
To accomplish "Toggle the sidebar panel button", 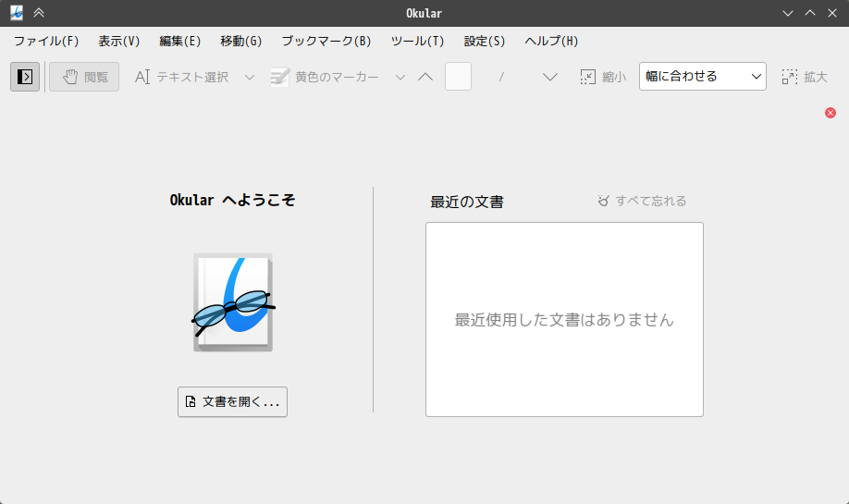I will (25, 77).
